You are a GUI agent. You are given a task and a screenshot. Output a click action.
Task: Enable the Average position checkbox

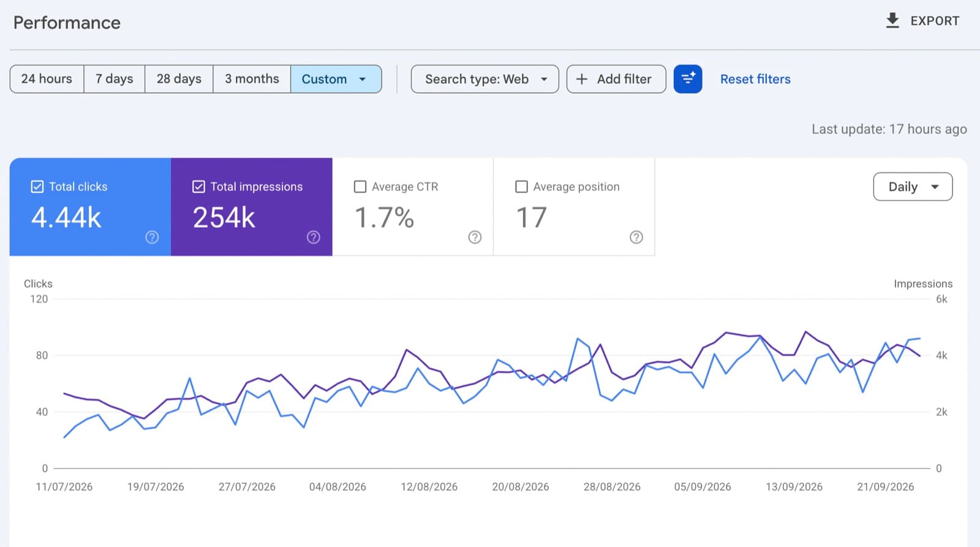pos(521,187)
